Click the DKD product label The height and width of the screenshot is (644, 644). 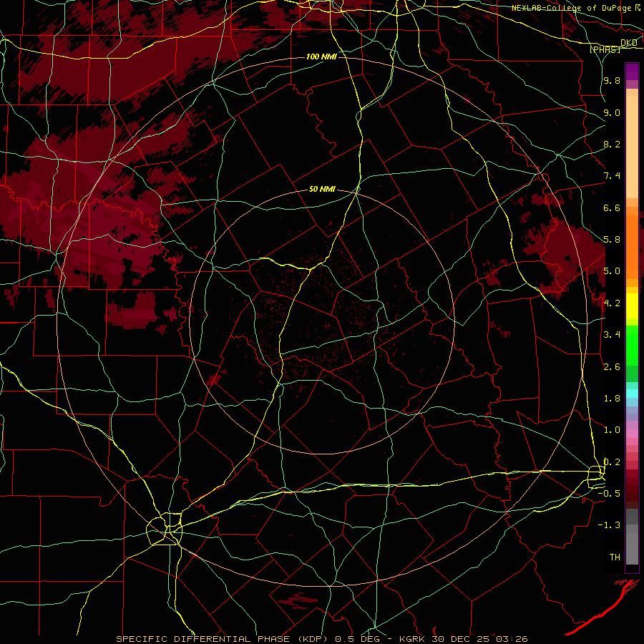(x=629, y=43)
